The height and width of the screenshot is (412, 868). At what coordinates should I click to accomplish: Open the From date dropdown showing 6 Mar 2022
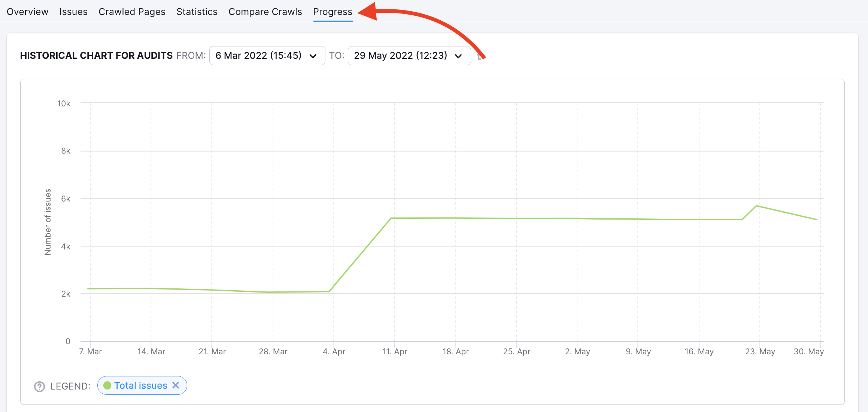pos(267,55)
